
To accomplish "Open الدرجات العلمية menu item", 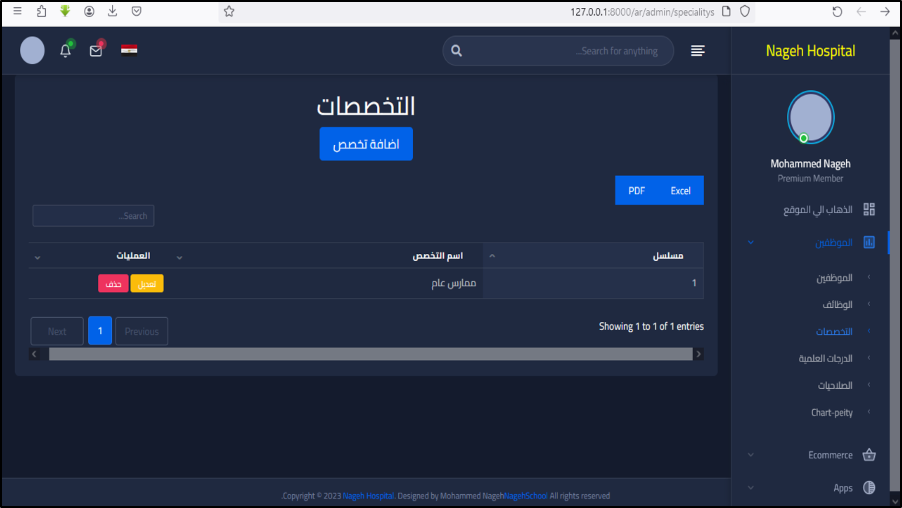I will tap(825, 358).
